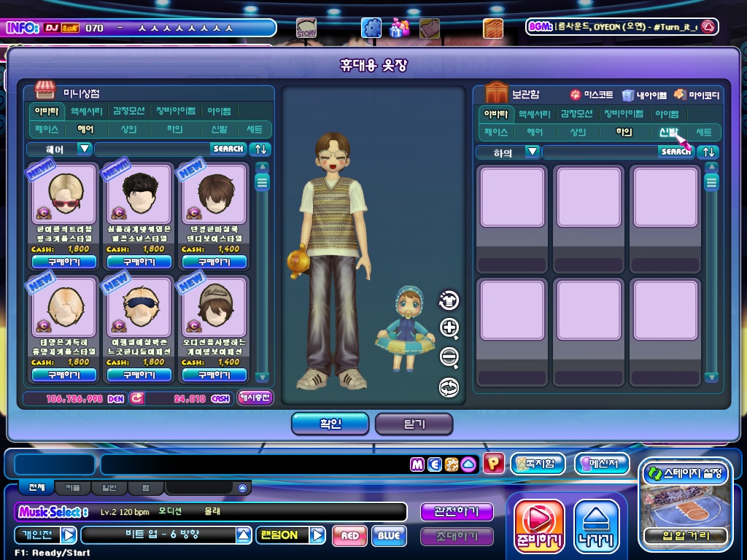This screenshot has height=560, width=747.
Task: Click the zoom-in magnifier on avatar preview
Action: (x=449, y=328)
